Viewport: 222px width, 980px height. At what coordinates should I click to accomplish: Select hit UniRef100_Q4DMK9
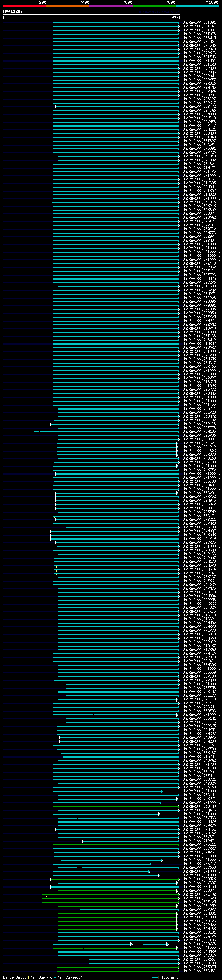pyautogui.click(x=199, y=951)
